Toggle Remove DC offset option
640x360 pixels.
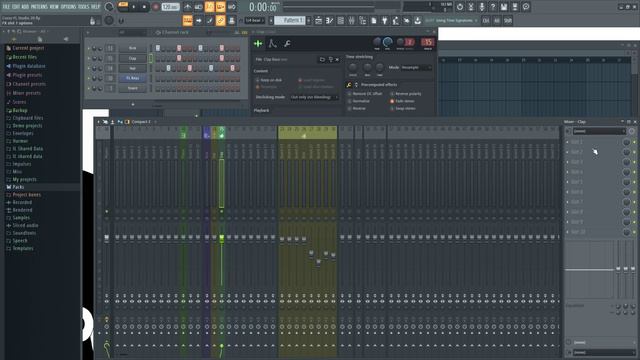click(x=365, y=94)
